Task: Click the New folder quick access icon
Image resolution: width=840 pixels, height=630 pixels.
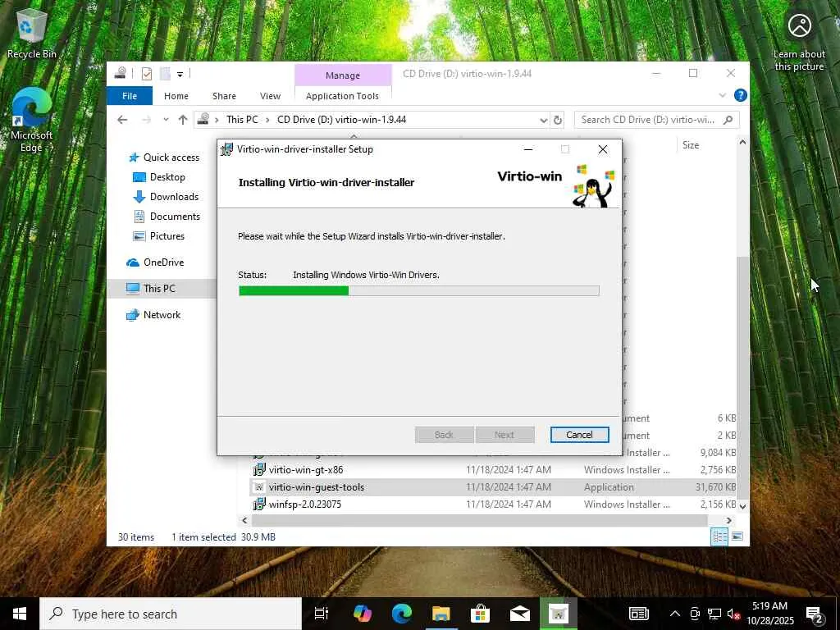Action: (165, 73)
